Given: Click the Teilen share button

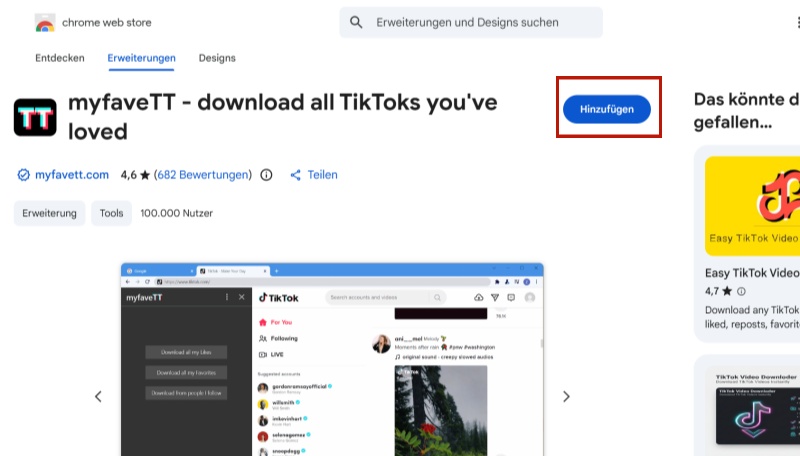Looking at the screenshot, I should (314, 175).
